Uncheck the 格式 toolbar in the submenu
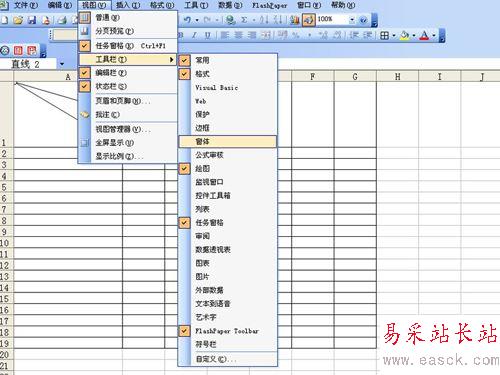The width and height of the screenshot is (500, 375). click(228, 74)
